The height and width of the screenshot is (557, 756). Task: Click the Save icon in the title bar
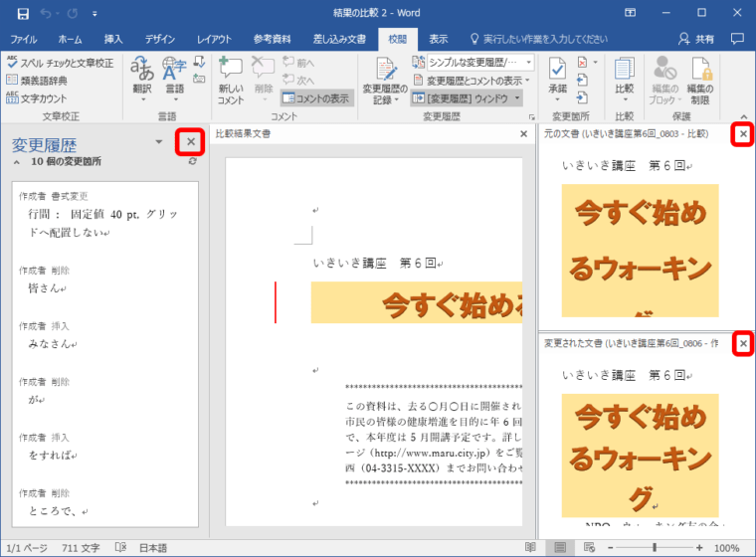pyautogui.click(x=23, y=14)
